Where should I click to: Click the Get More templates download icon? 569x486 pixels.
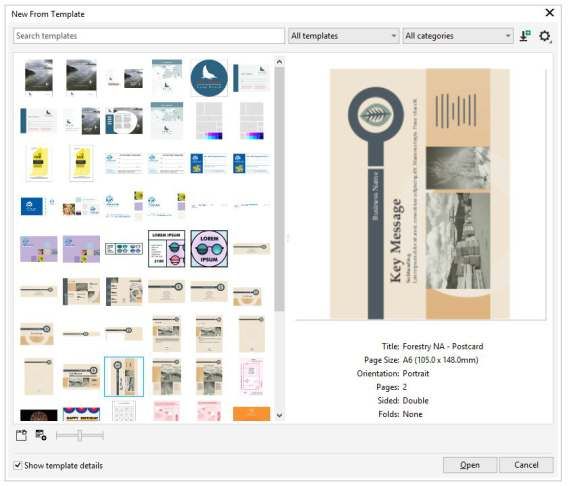click(x=525, y=36)
